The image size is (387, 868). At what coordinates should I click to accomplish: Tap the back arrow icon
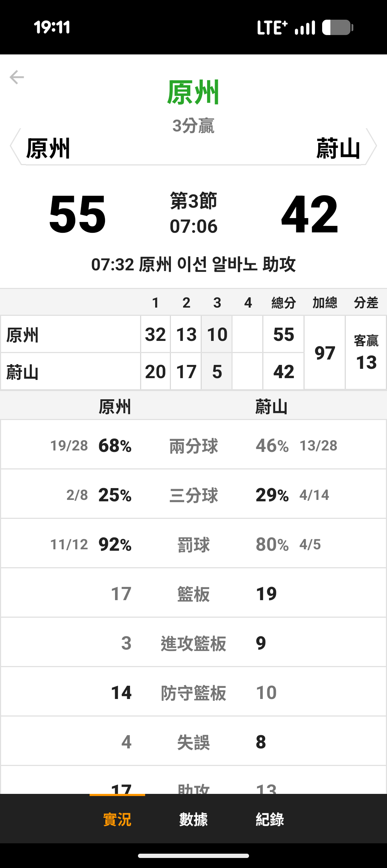point(17,77)
